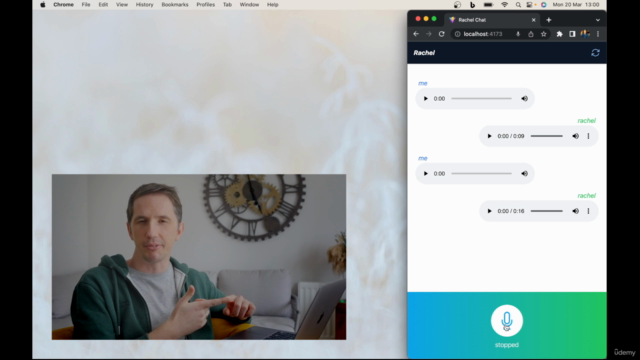Play Rachel's 0:09 audio reply
The width and height of the screenshot is (640, 360).
pos(489,136)
